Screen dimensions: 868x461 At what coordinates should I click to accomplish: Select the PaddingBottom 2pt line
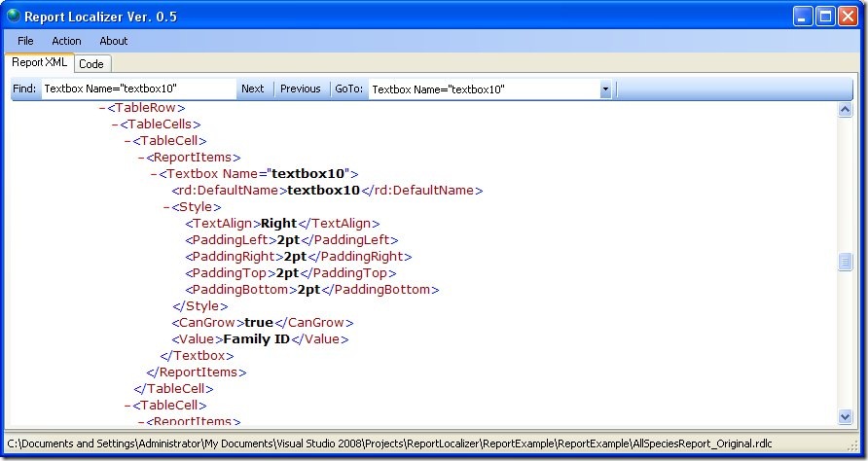(312, 290)
